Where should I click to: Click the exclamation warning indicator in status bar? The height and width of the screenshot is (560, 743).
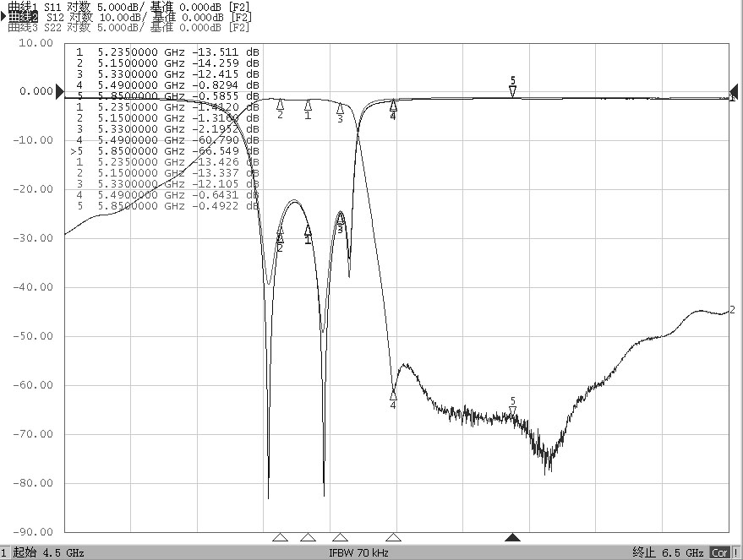(736, 552)
